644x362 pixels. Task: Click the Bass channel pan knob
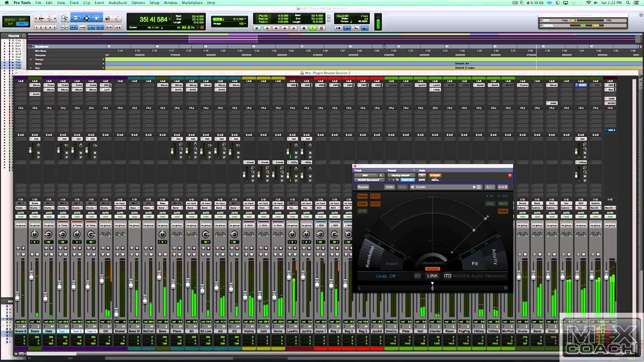[163, 234]
